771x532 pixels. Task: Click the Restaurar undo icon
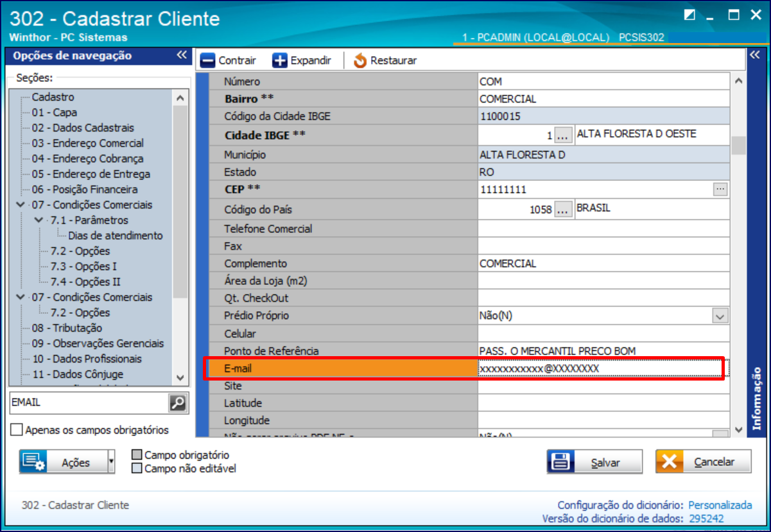[360, 60]
